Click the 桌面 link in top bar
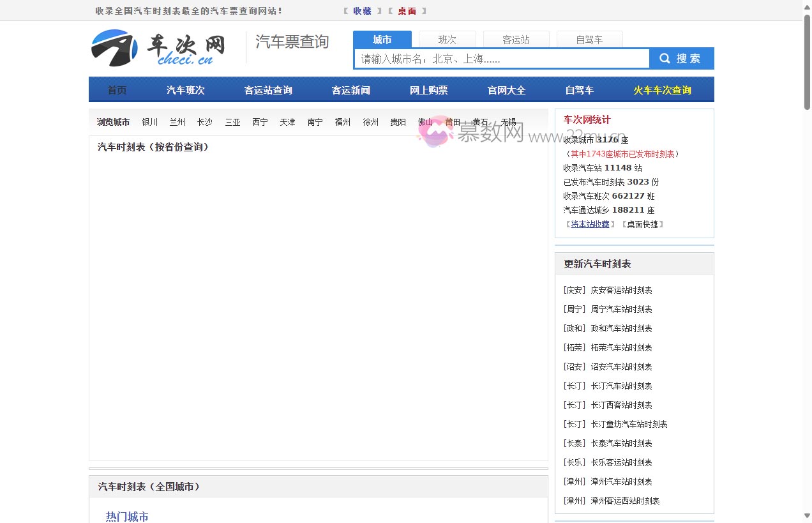812x523 pixels. click(407, 11)
